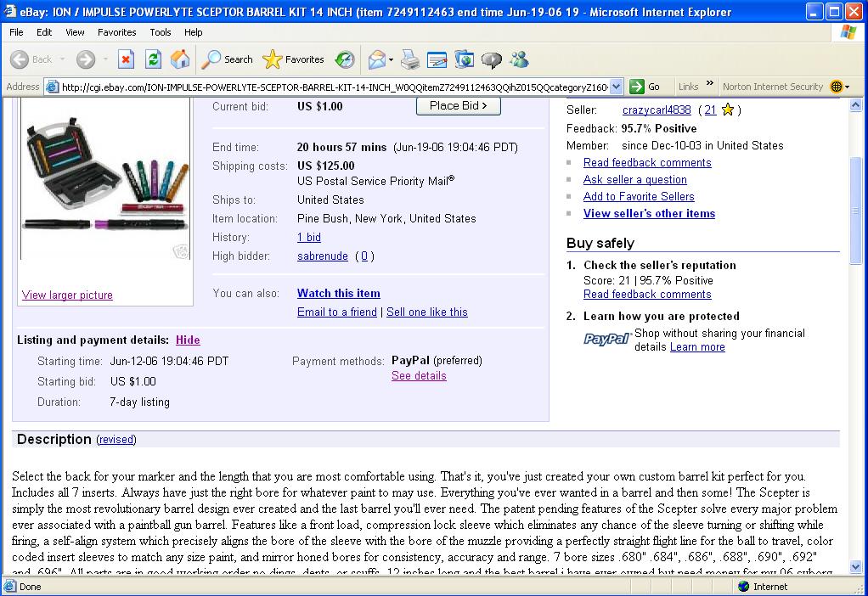The width and height of the screenshot is (868, 596).
Task: Open the Tools menu
Action: coord(160,32)
